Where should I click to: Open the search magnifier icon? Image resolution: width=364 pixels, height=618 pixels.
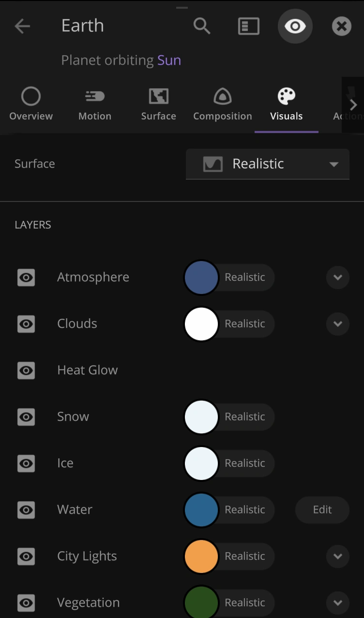pos(202,26)
